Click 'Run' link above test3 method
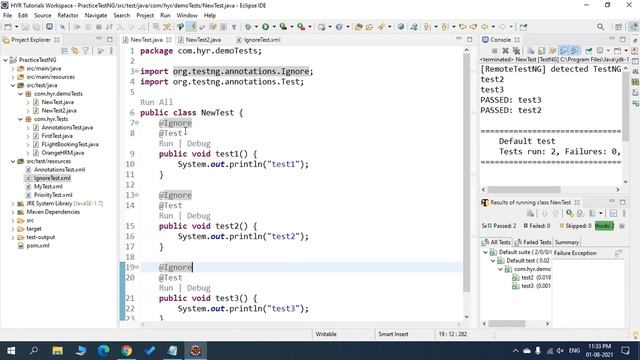Screen dimensions: 640x360 (x=166, y=288)
